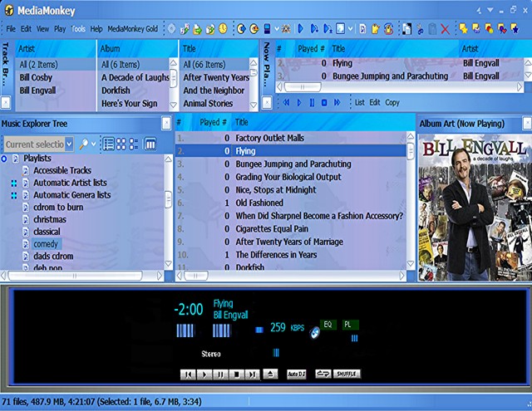This screenshot has height=411, width=532.
Task: Collapse the Playlists tree node
Action: coord(4,158)
